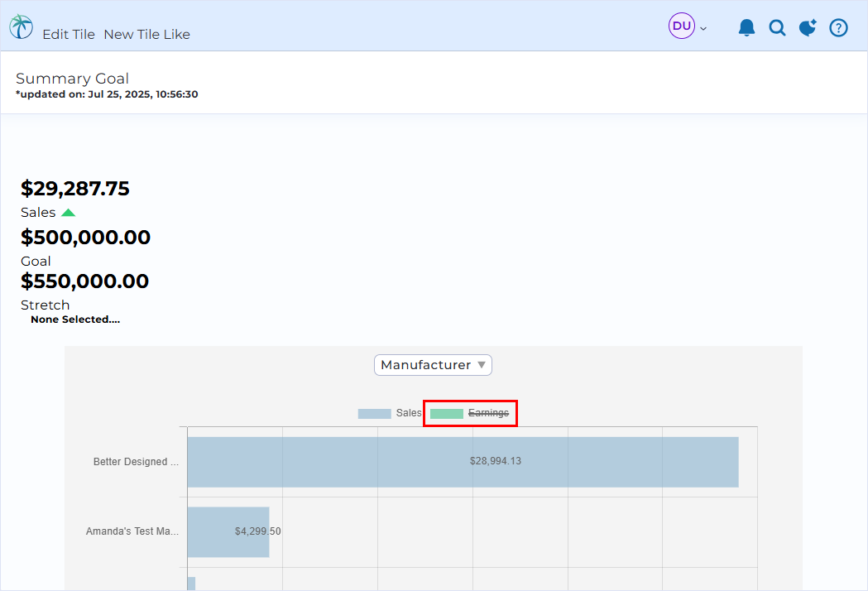Screen dimensions: 868x591
Task: Click the $500,000.00 goal value
Action: 85,237
